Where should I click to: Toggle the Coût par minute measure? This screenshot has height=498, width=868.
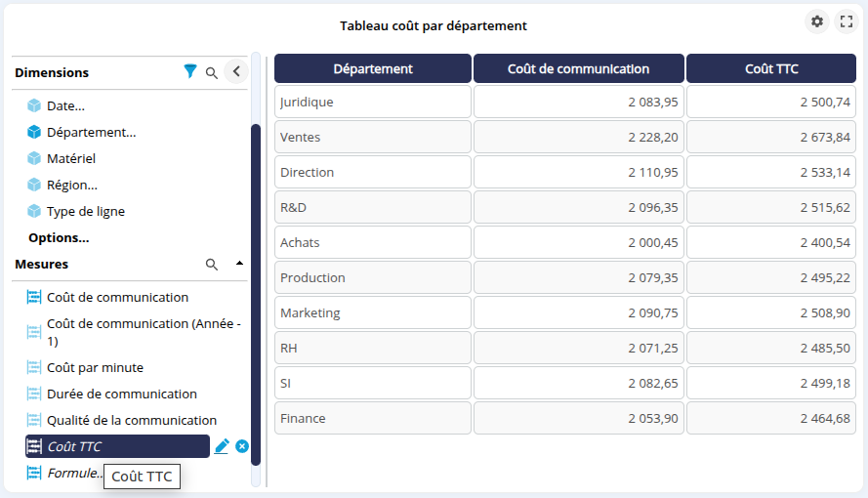click(95, 367)
